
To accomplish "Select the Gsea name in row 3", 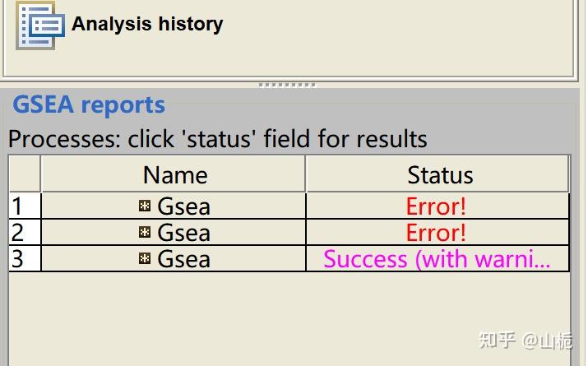I will tap(183, 258).
